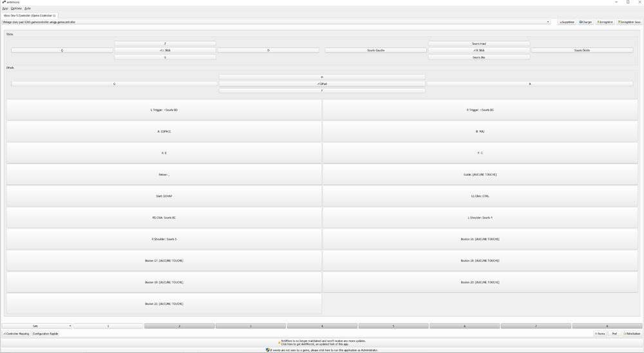The width and height of the screenshot is (644, 353).
Task: Click the Enregistrer Sous button
Action: (x=629, y=22)
